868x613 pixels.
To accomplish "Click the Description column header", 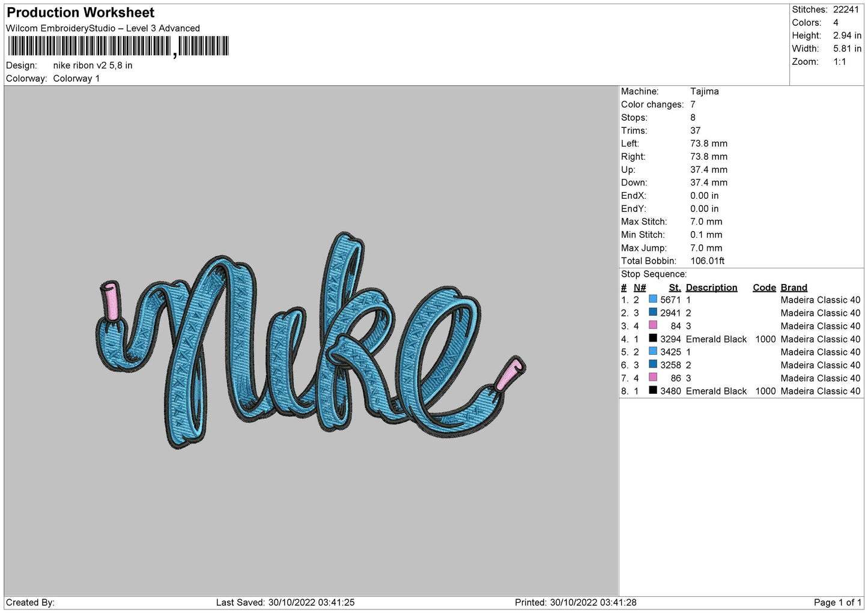I will 711,288.
